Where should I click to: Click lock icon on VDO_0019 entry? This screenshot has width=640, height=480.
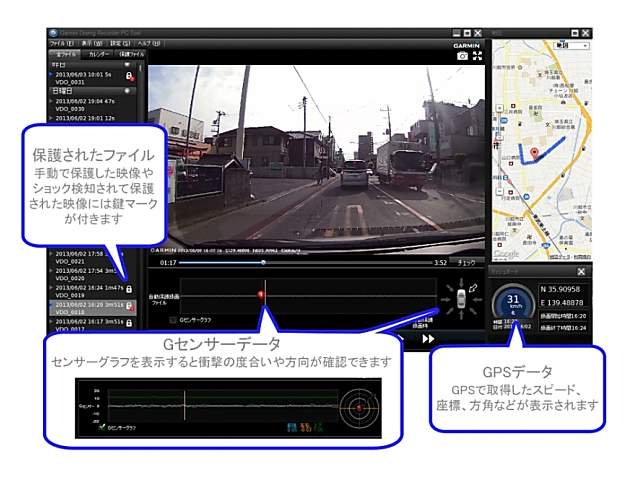(129, 290)
